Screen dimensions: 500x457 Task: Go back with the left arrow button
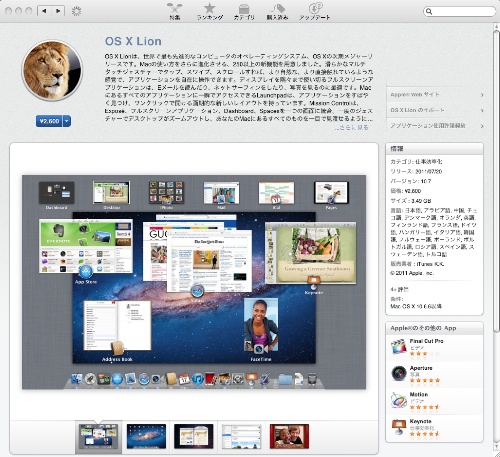point(44,11)
